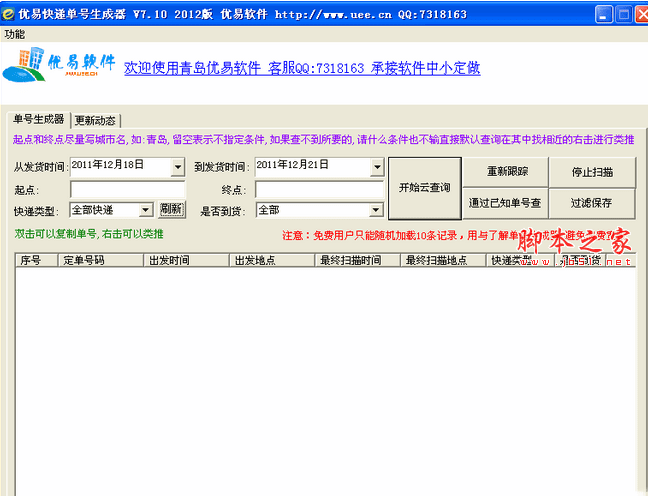Click the 通过已知单号查 button
The width and height of the screenshot is (648, 496).
coord(505,203)
